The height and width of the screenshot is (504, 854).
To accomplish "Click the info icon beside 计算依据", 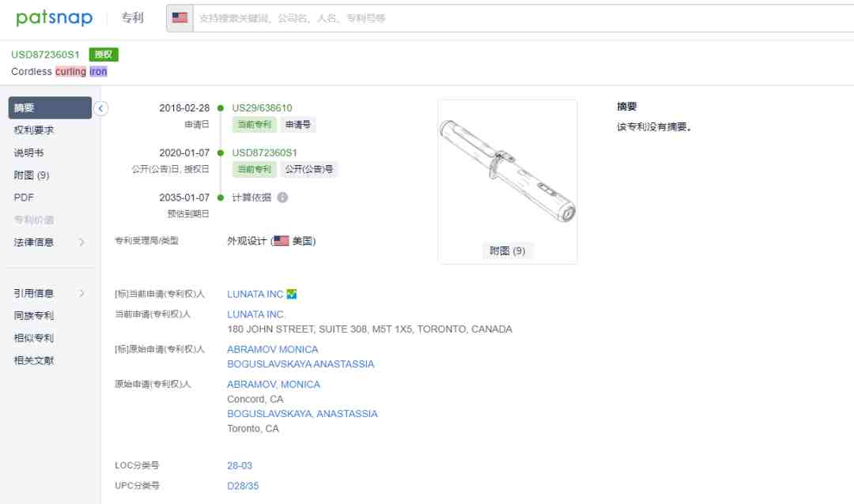I will click(282, 197).
